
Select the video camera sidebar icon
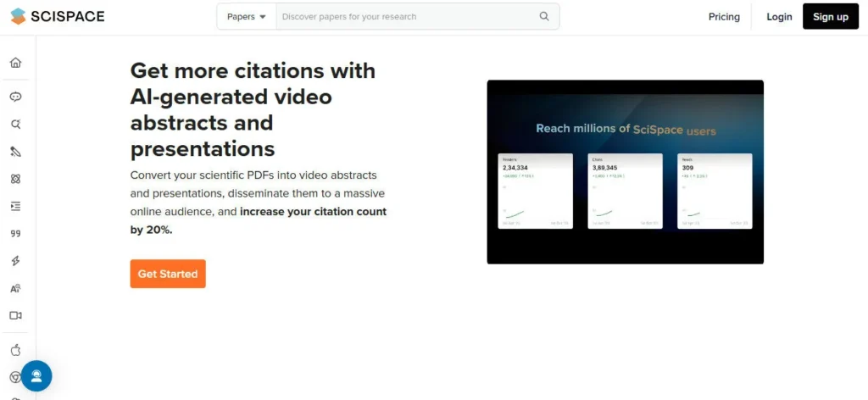(x=15, y=315)
